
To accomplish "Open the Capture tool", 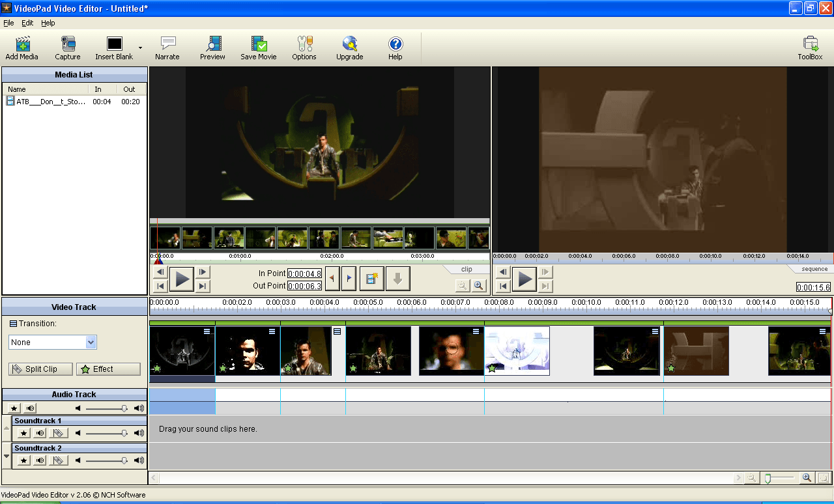I will click(x=68, y=48).
